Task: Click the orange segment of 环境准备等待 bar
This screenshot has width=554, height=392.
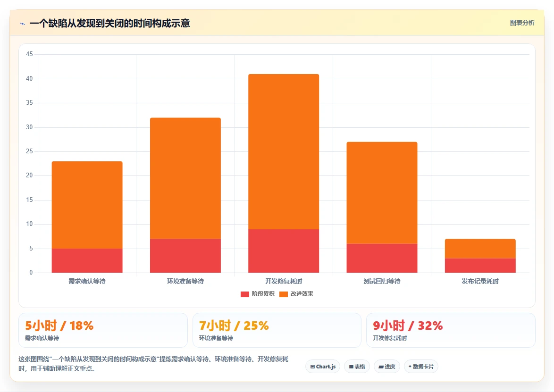Action: (x=185, y=178)
